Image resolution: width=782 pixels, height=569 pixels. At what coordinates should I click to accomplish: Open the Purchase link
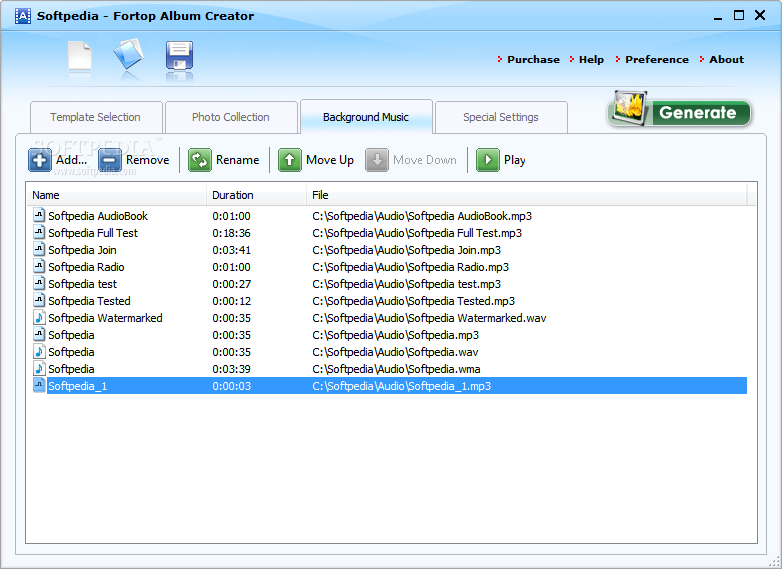pos(533,59)
